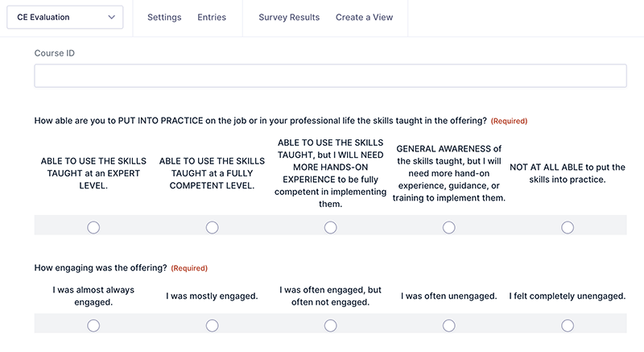Choose the MORE HANDS-ON EXPERIENCE radio option
Viewport: 644px width, 352px height.
coord(331,228)
